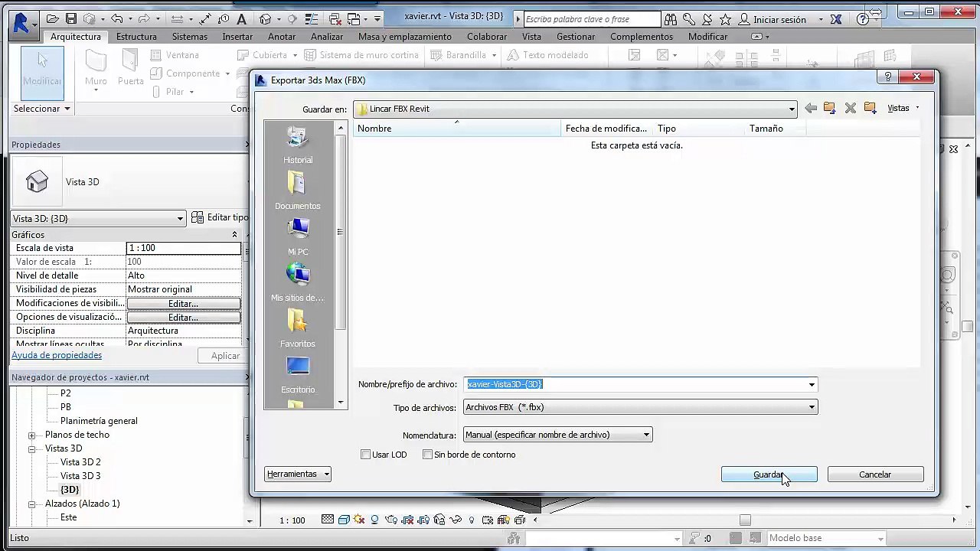
Task: Switch to the Anotar ribbon tab
Action: point(282,37)
